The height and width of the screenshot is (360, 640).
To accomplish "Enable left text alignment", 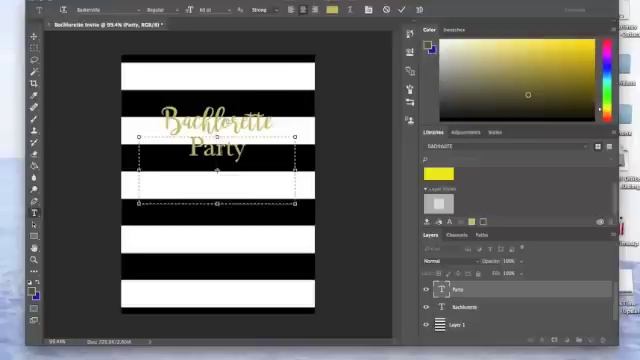I will [x=291, y=10].
